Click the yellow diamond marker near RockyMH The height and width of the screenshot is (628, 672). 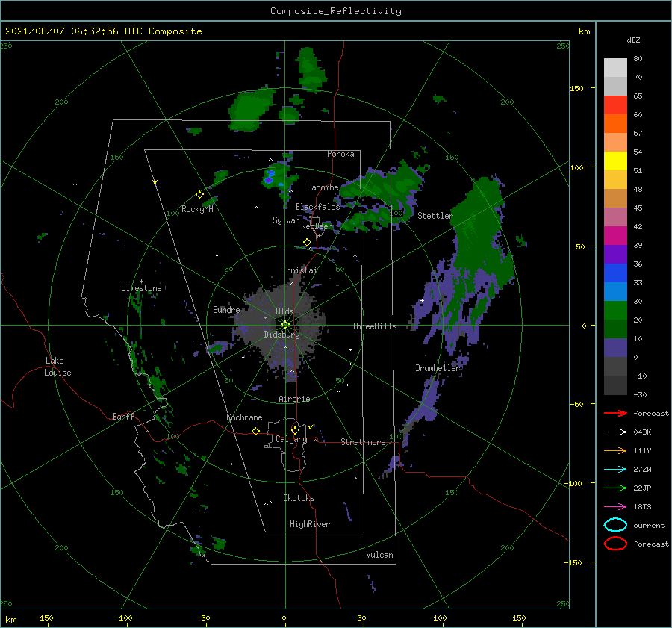click(x=199, y=195)
